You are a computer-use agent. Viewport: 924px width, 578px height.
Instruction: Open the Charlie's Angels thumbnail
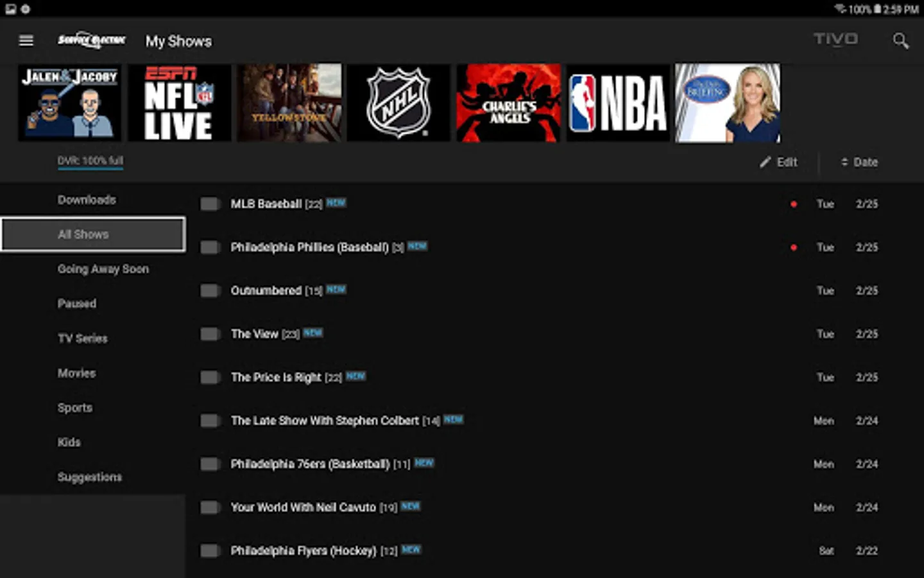pos(508,103)
